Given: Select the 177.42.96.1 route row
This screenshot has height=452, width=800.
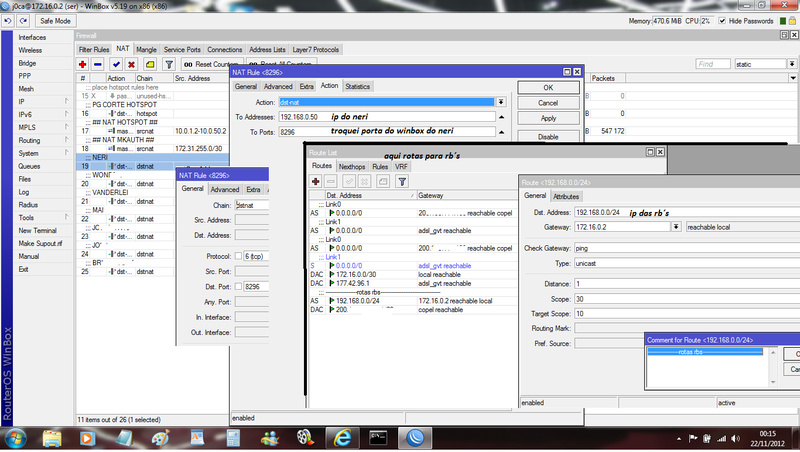Looking at the screenshot, I should [x=412, y=283].
